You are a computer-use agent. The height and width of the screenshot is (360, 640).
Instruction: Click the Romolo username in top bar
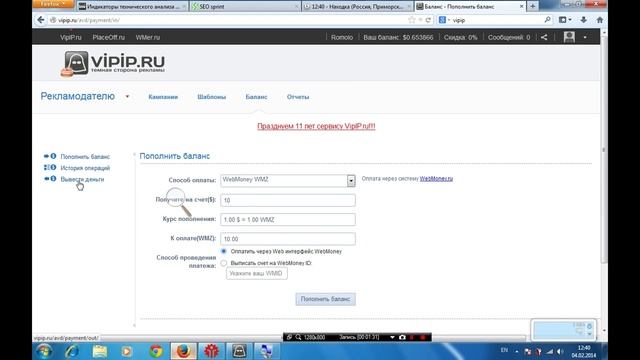coord(342,37)
